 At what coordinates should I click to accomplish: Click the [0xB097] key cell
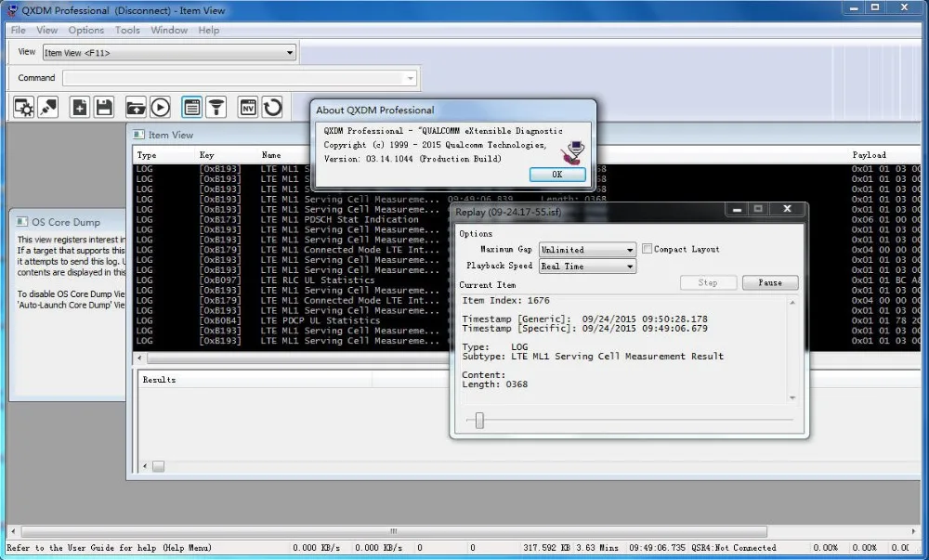220,280
